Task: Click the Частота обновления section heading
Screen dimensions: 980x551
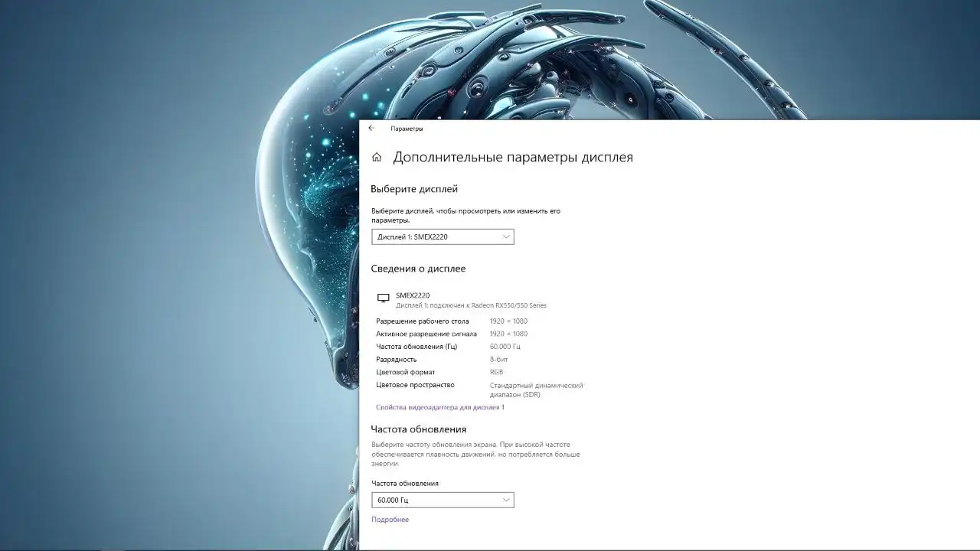Action: (x=420, y=429)
